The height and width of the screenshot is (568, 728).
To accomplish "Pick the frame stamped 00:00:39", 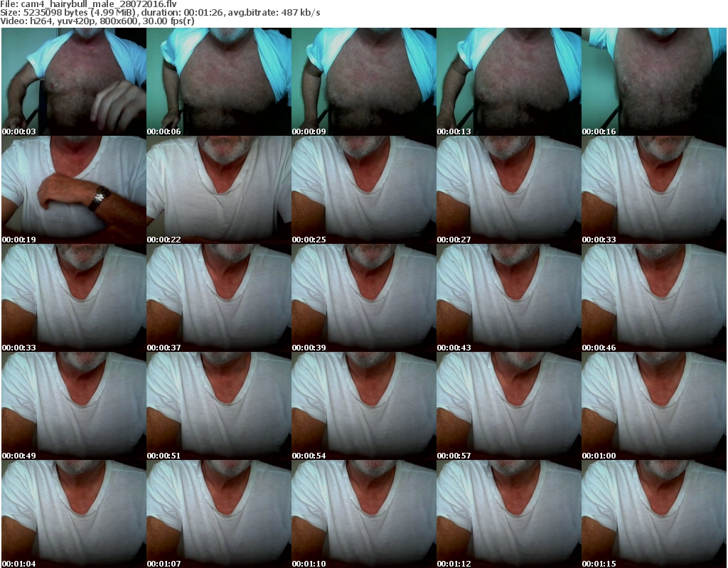I will (364, 298).
